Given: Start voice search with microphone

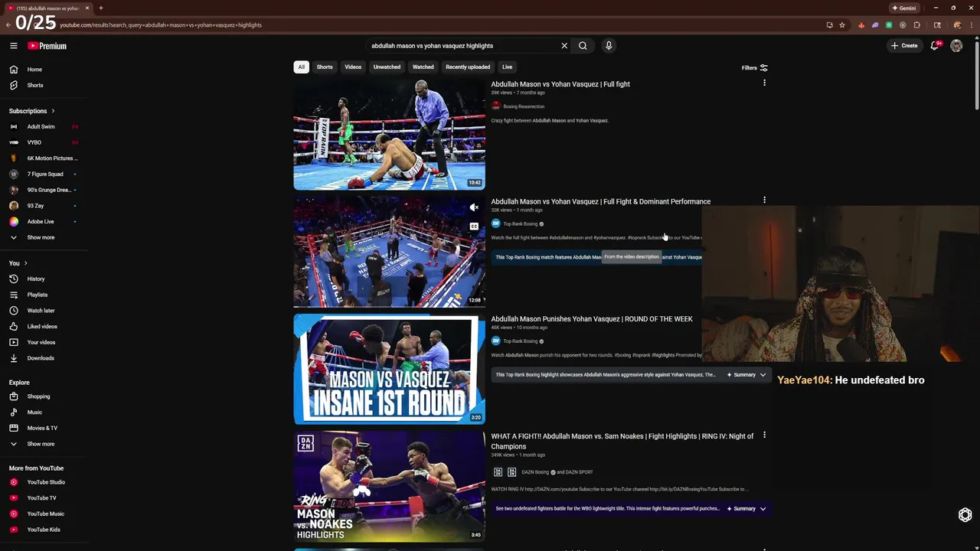Looking at the screenshot, I should (609, 46).
